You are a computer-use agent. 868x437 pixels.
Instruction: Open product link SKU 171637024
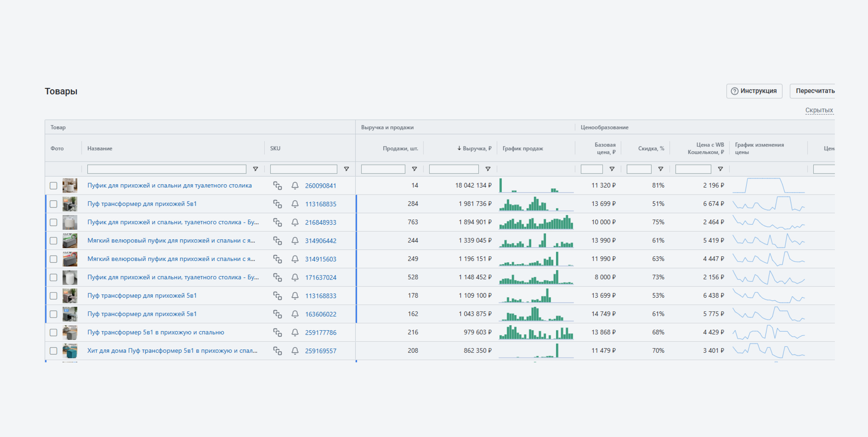tap(320, 277)
